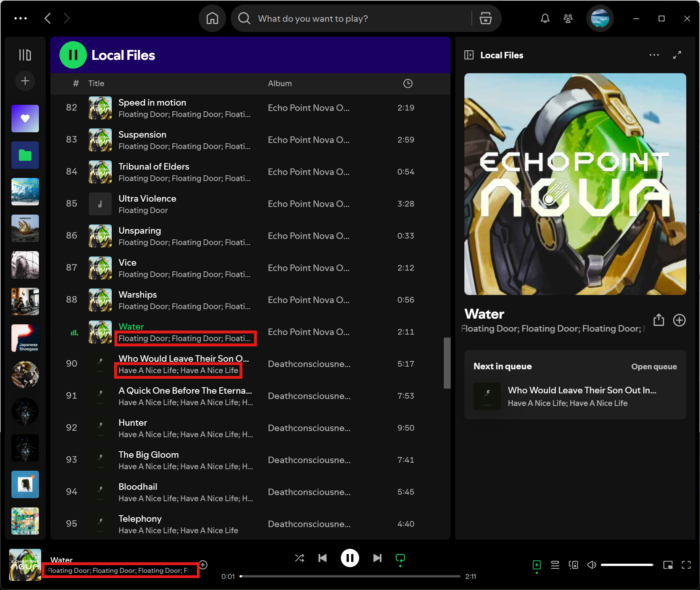Select track 86 Unsparing
The width and height of the screenshot is (700, 590).
tap(250, 236)
